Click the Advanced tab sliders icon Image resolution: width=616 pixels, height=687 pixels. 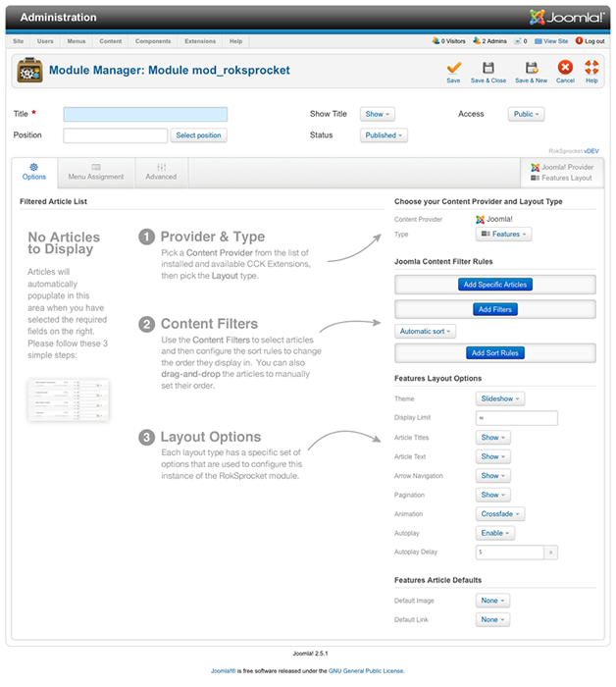pos(161,167)
